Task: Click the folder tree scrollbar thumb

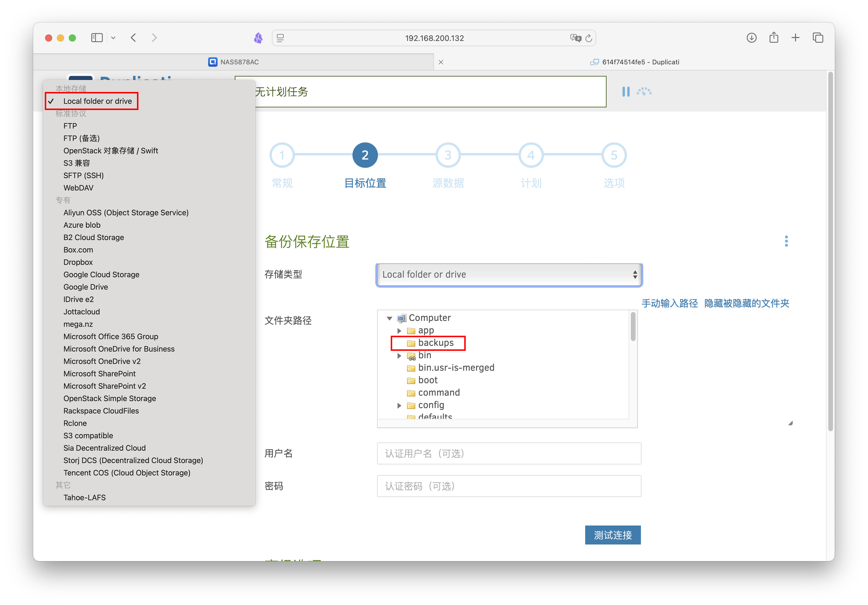Action: tap(633, 326)
